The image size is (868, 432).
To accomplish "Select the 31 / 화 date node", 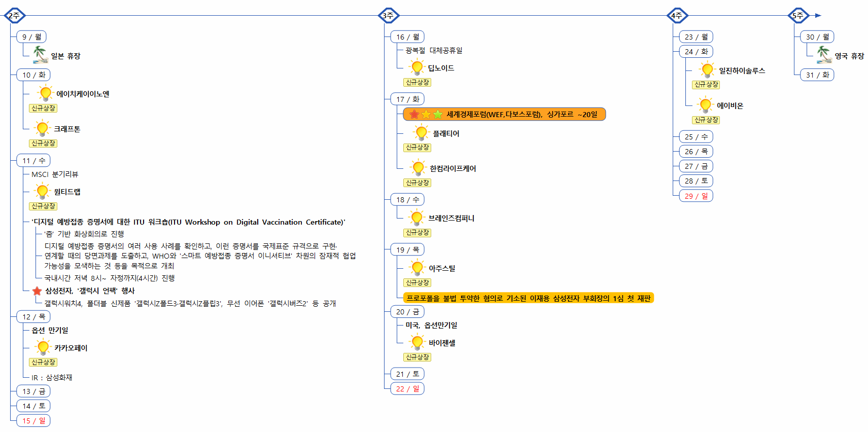I will coord(817,75).
